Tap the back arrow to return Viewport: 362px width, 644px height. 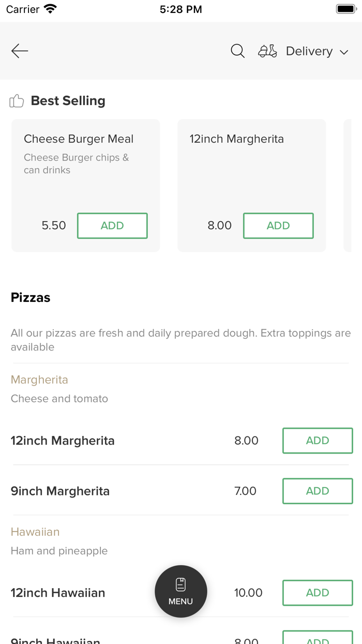pyautogui.click(x=19, y=51)
